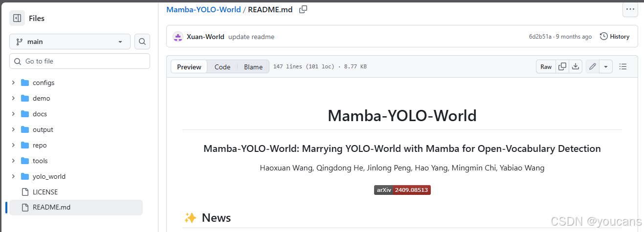This screenshot has height=232, width=644.
Task: Open the Xuan-World author profile link
Action: tap(205, 37)
